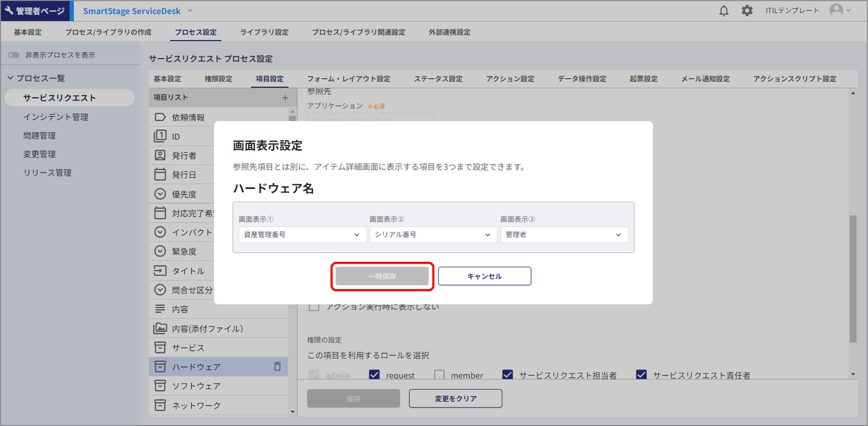Image resolution: width=868 pixels, height=426 pixels.
Task: Switch to ライブラリ設定 tab
Action: pyautogui.click(x=264, y=33)
